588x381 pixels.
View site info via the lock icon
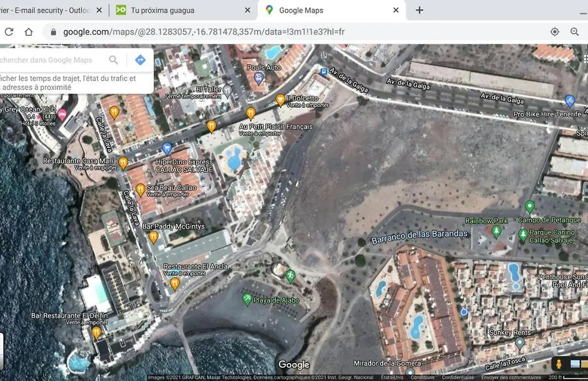(x=53, y=32)
